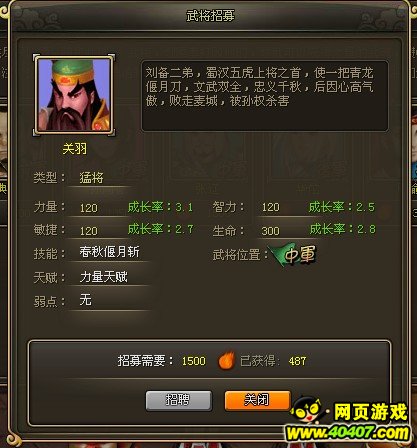Click the talent 力量天赋 field
The height and width of the screenshot is (448, 417).
click(x=103, y=277)
